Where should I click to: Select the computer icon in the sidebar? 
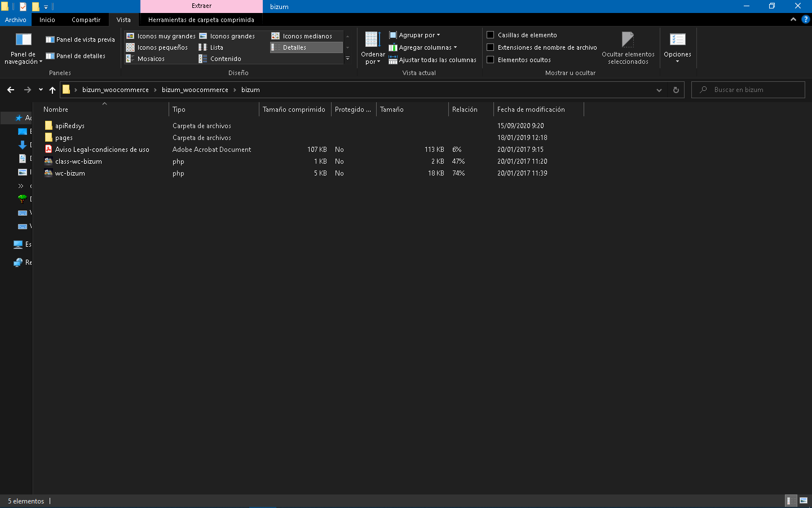point(18,244)
